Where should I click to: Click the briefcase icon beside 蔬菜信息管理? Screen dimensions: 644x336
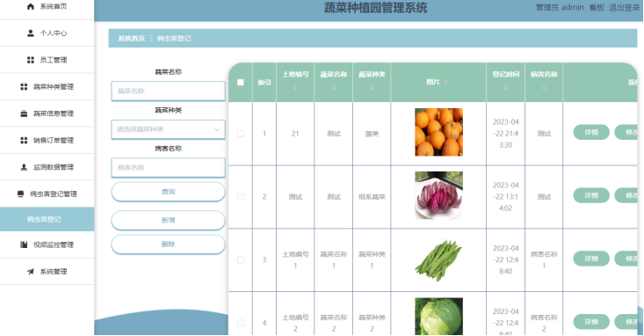pos(24,113)
